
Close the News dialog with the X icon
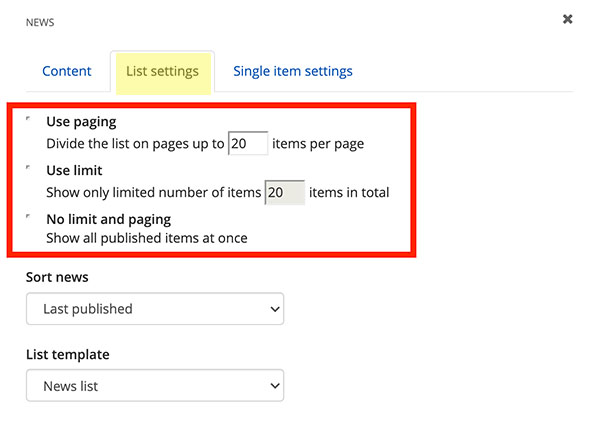(x=568, y=19)
